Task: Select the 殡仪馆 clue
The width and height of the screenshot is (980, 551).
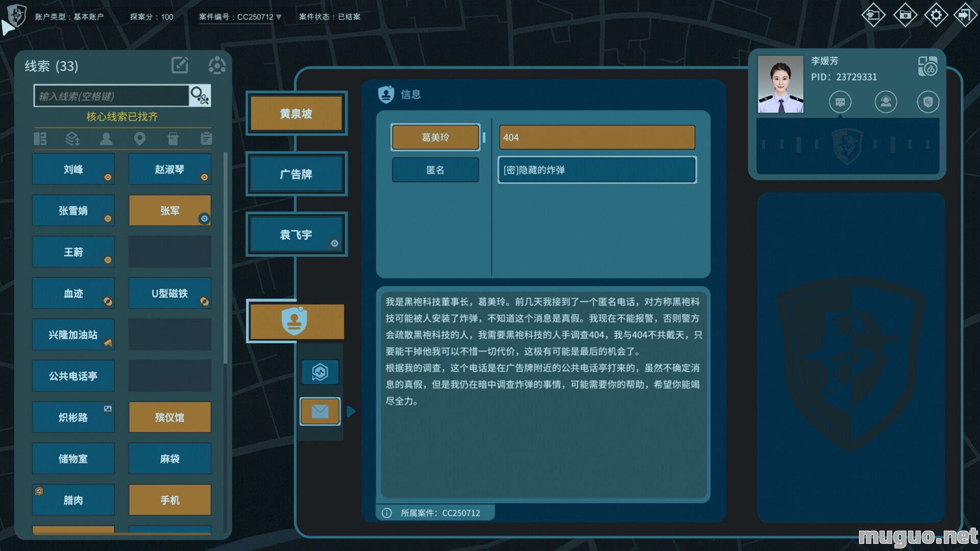Action: click(169, 417)
